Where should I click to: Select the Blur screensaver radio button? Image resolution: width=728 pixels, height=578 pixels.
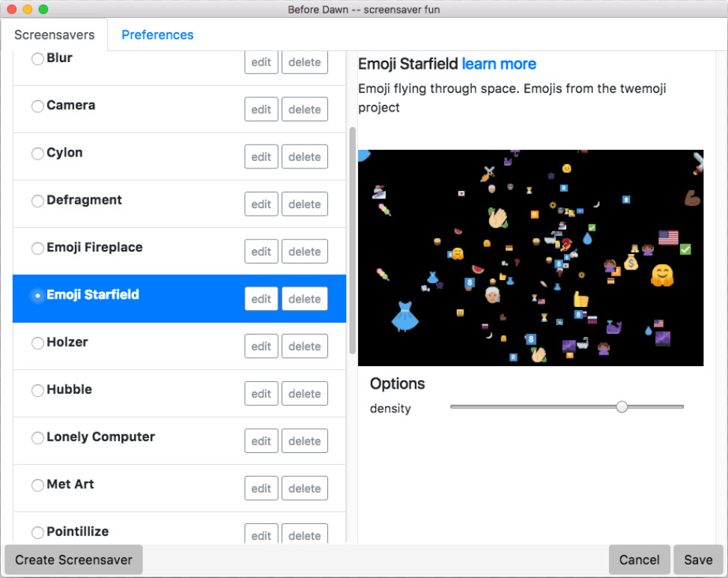[37, 59]
